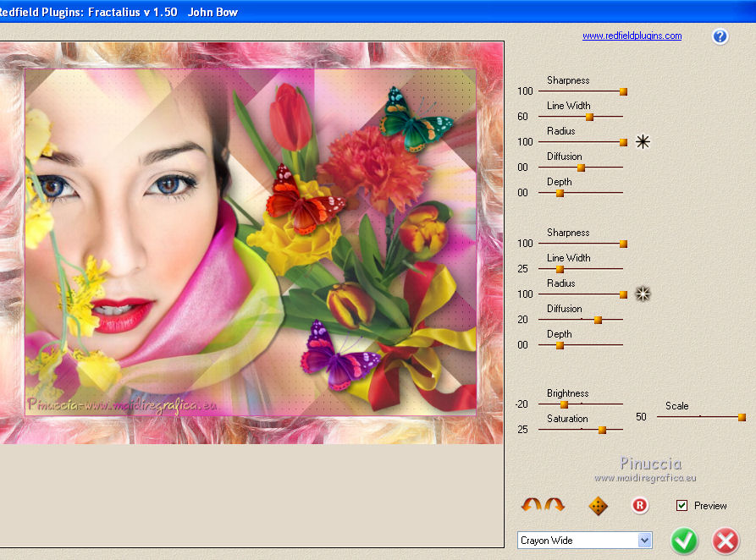Reset settings with the red R icon
This screenshot has width=756, height=560.
tap(640, 506)
